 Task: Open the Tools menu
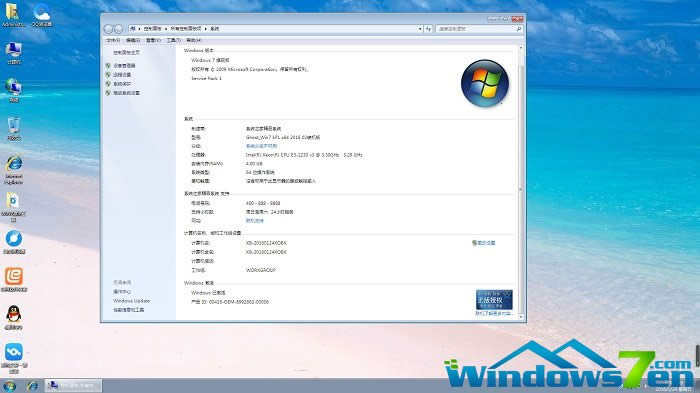click(x=173, y=40)
